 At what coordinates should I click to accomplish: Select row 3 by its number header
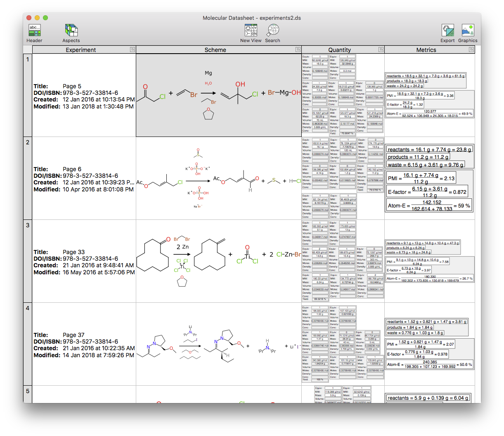point(28,261)
